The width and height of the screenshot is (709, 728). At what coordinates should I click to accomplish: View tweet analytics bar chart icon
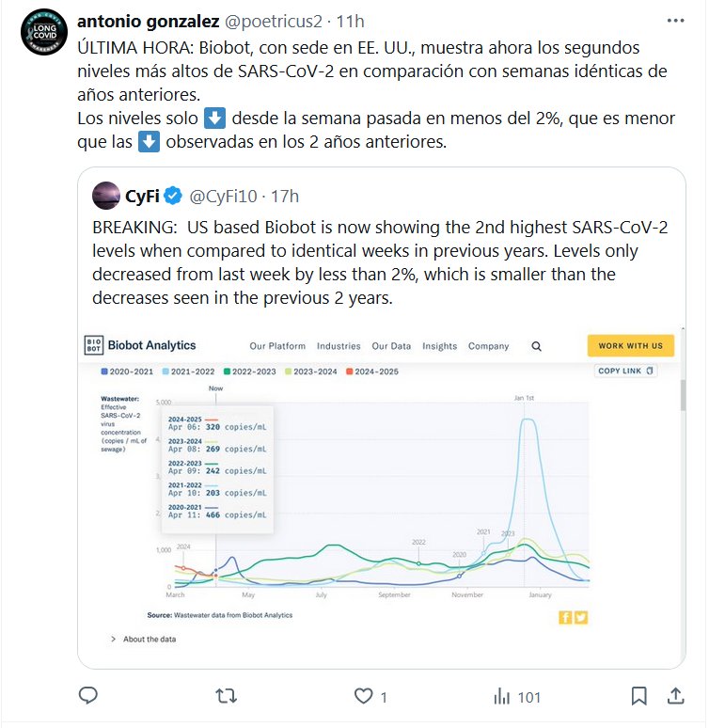pyautogui.click(x=502, y=696)
